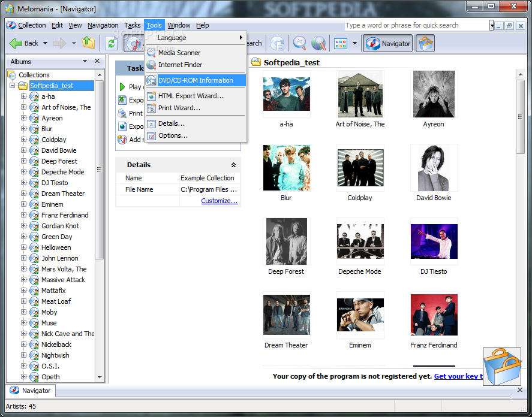The height and width of the screenshot is (417, 532).
Task: Click the green Back arrow icon
Action: click(16, 43)
